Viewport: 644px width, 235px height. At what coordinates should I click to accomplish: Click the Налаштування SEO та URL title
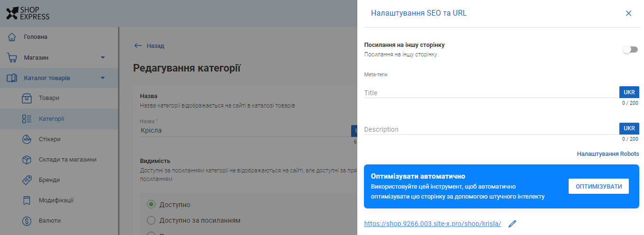pos(419,13)
